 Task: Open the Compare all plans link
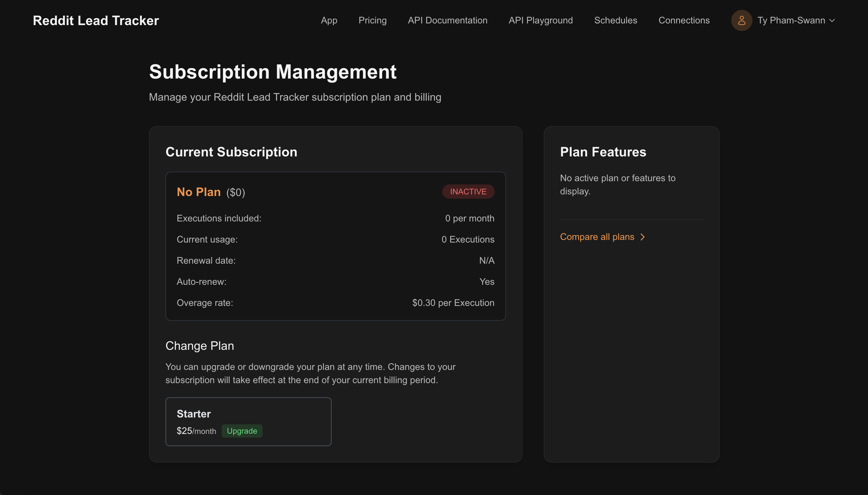[597, 237]
